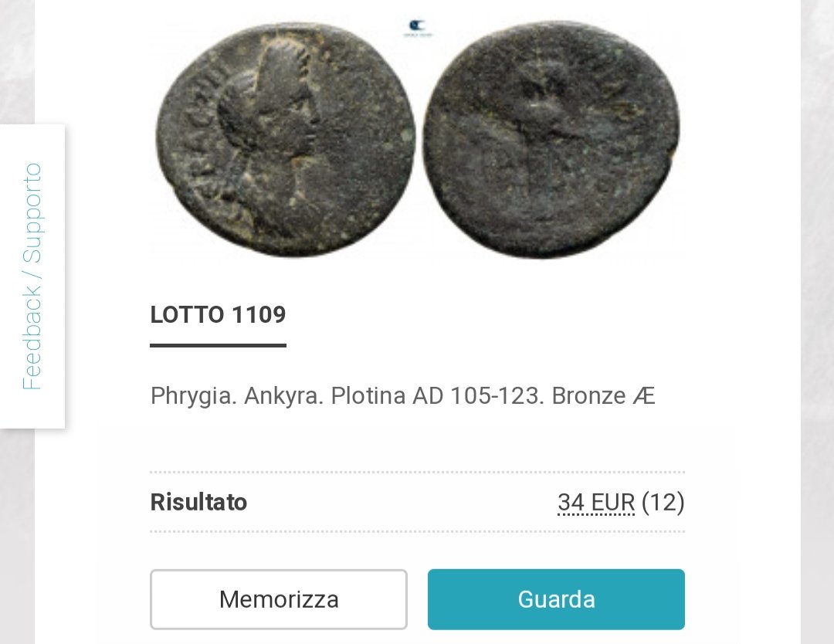Image resolution: width=834 pixels, height=644 pixels.
Task: Open the coin obverse portrait image
Action: [x=286, y=140]
